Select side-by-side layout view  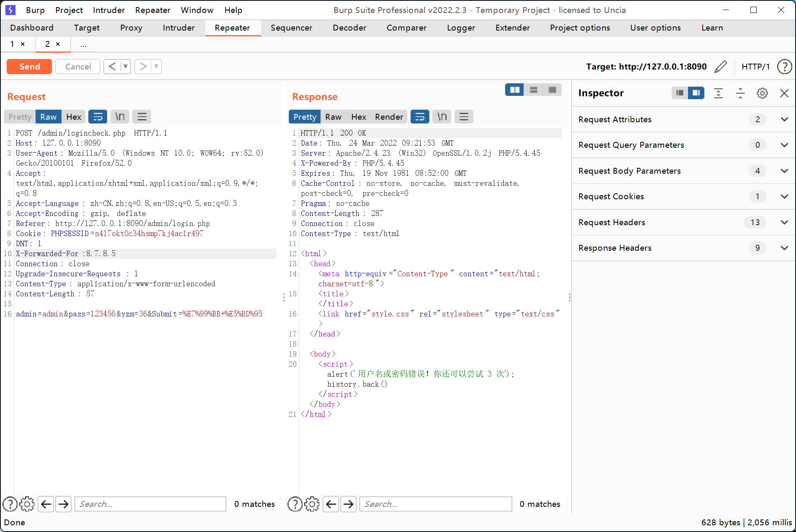click(x=515, y=90)
